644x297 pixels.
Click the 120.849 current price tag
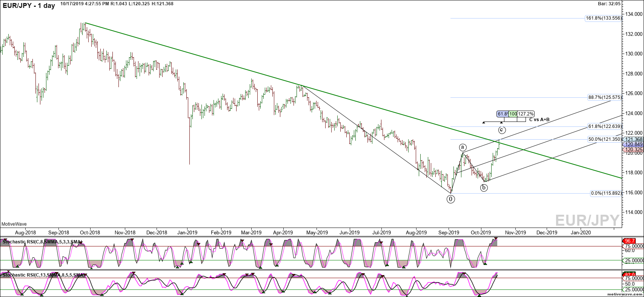[x=633, y=145]
